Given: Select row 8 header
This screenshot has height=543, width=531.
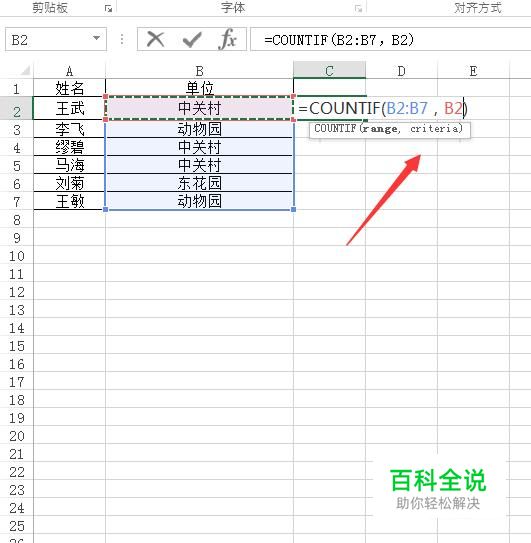Looking at the screenshot, I should click(x=17, y=220).
